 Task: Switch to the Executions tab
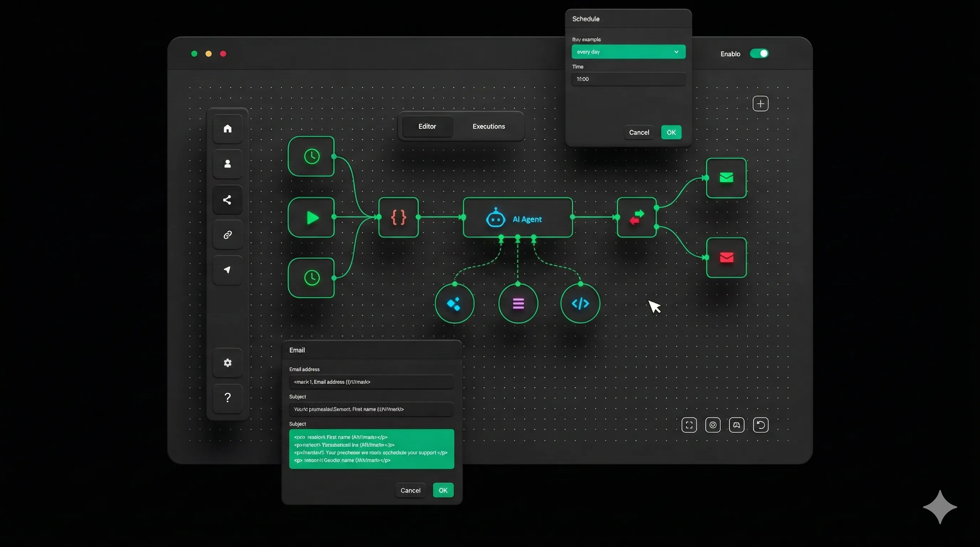[489, 126]
